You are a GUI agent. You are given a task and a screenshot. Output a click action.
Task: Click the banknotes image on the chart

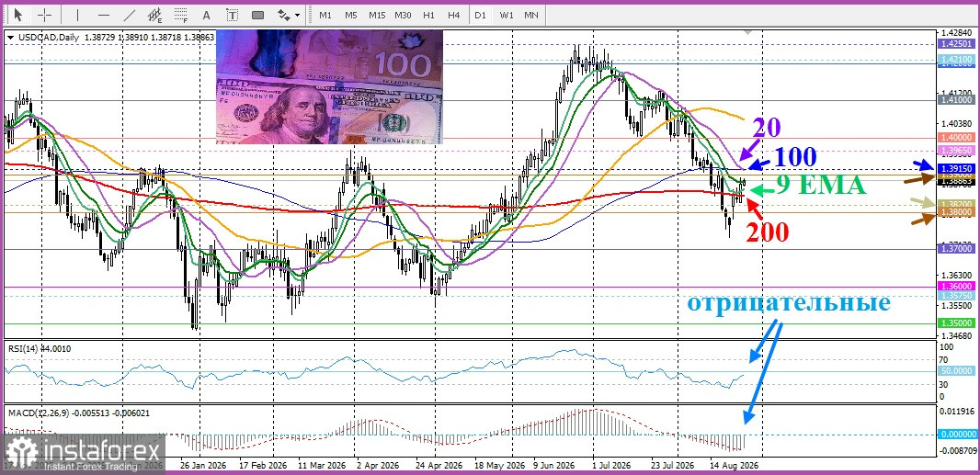[329, 87]
